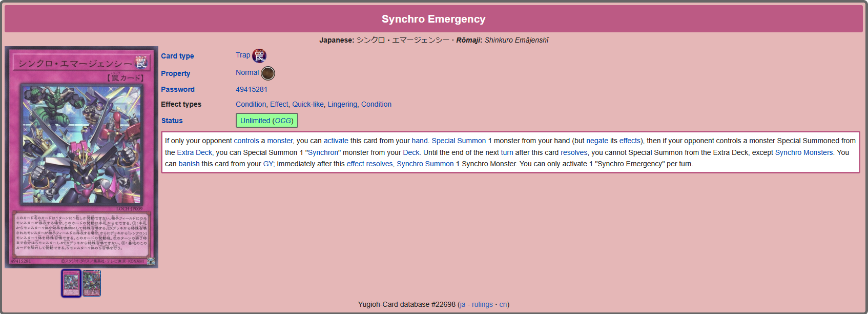Open the Normal property link
The image size is (868, 314).
pos(247,72)
